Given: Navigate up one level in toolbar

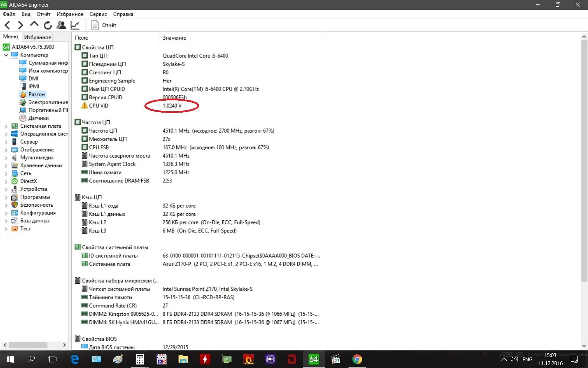Looking at the screenshot, I should (x=34, y=25).
